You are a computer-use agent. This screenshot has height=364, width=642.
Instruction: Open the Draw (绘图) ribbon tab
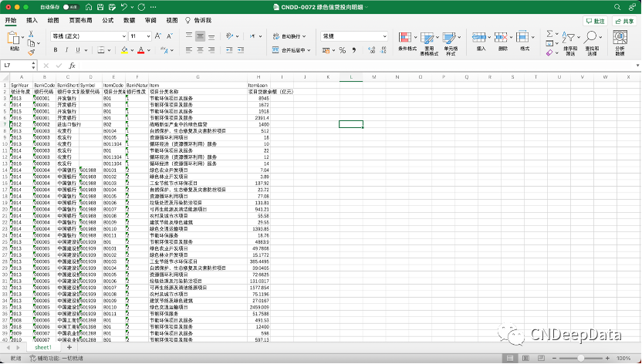coord(53,21)
